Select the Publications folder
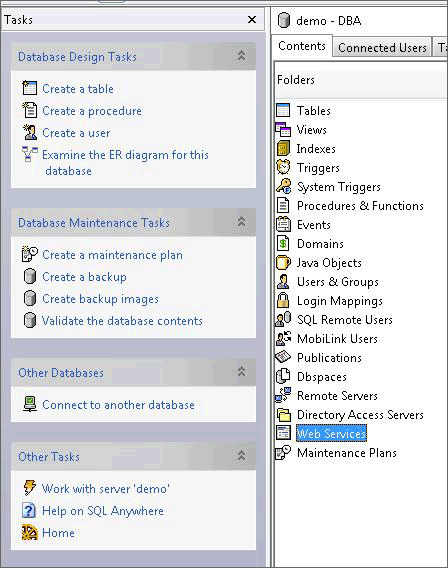Image resolution: width=448 pixels, height=568 pixels. tap(329, 358)
